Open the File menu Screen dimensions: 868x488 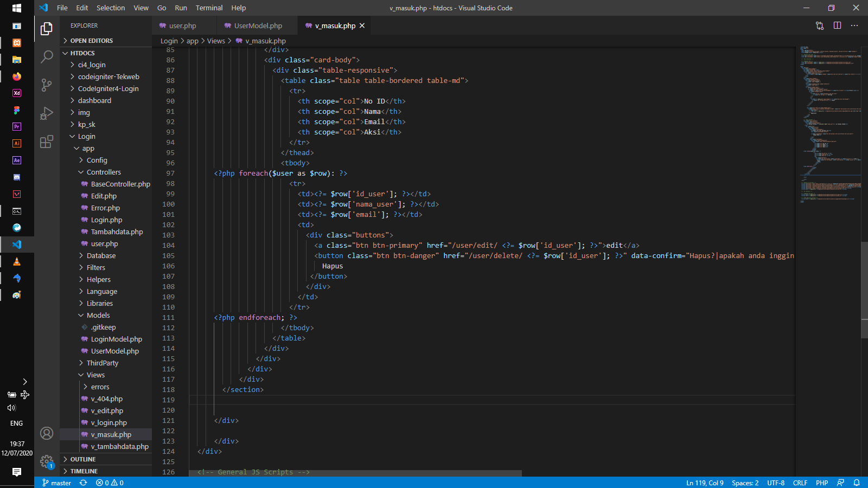62,8
